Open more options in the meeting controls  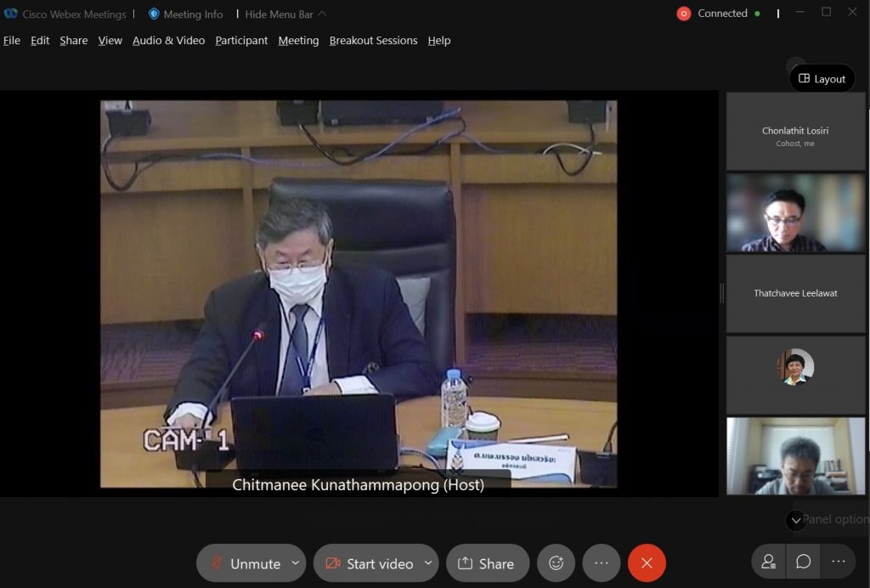(602, 563)
